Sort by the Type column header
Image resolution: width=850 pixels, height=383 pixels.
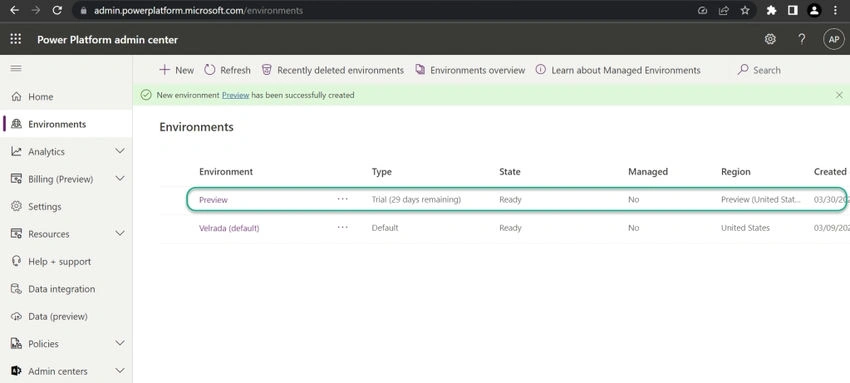(x=382, y=172)
